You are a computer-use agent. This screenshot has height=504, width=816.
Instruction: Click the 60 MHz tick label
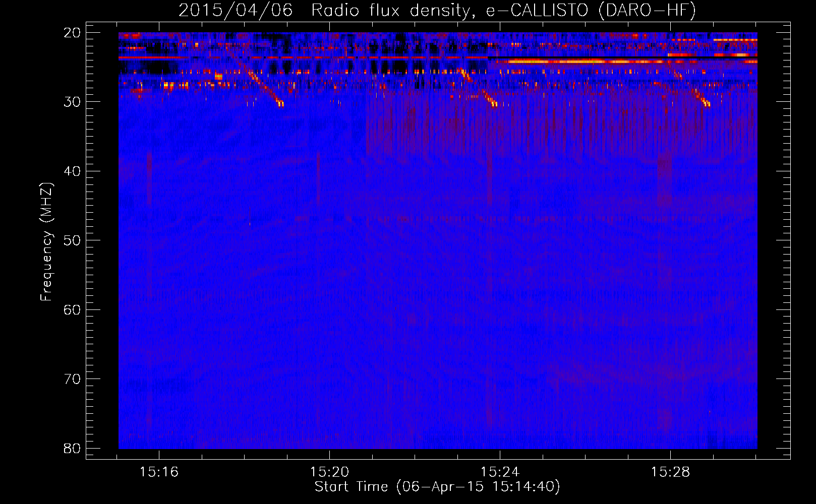(73, 310)
